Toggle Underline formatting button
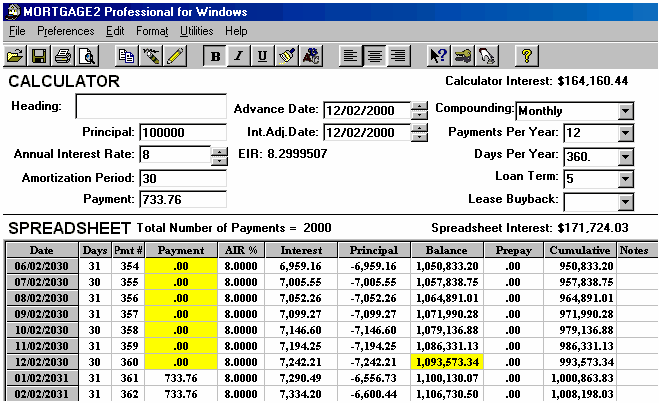 click(x=262, y=55)
